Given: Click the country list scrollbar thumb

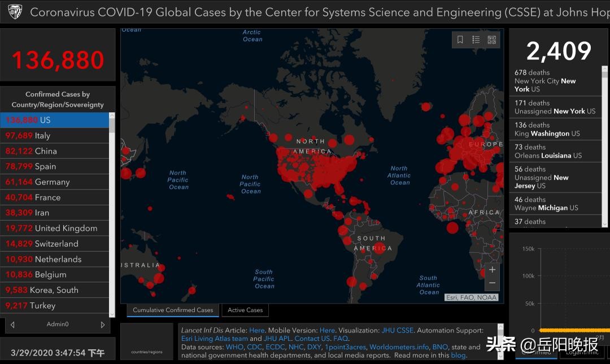Looking at the screenshot, I should pos(112,126).
